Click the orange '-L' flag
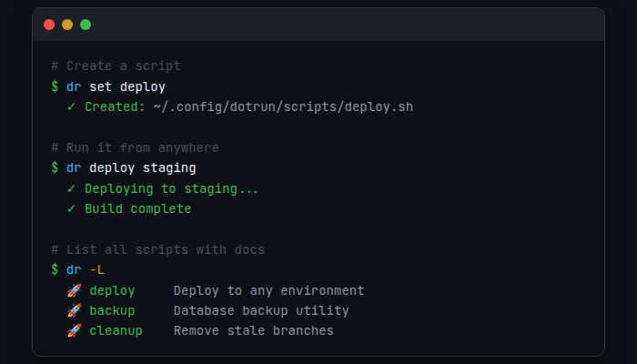The height and width of the screenshot is (364, 637). coord(96,269)
